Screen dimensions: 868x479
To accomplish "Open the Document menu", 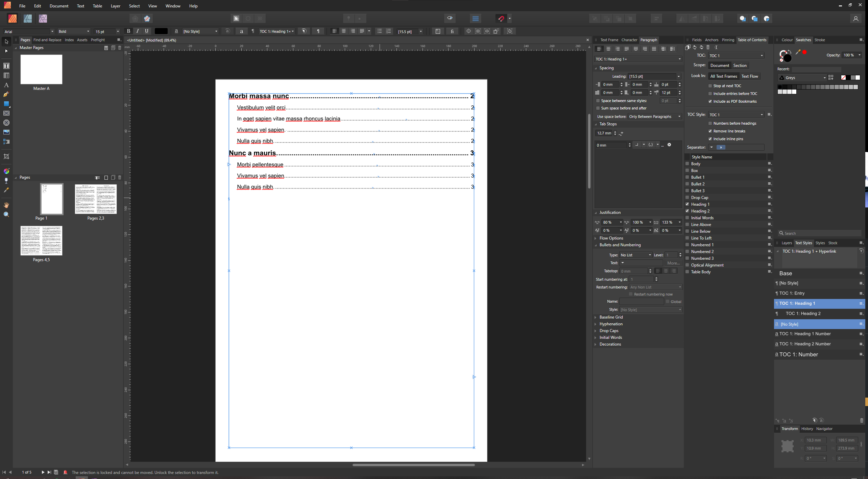I will [x=59, y=6].
